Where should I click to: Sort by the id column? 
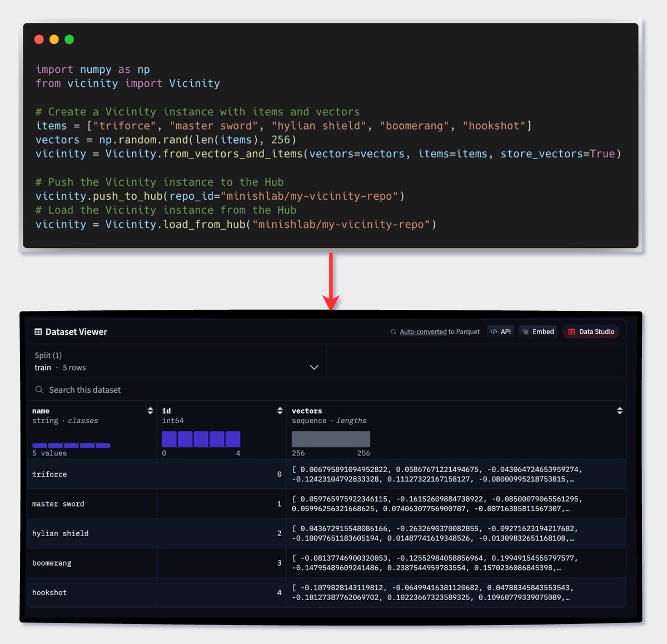(280, 411)
